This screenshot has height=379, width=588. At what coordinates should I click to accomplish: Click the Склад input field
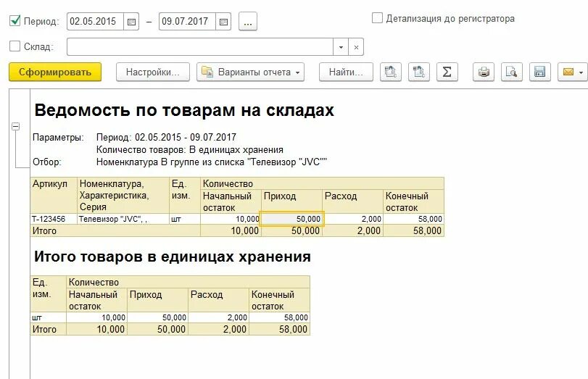[200, 47]
